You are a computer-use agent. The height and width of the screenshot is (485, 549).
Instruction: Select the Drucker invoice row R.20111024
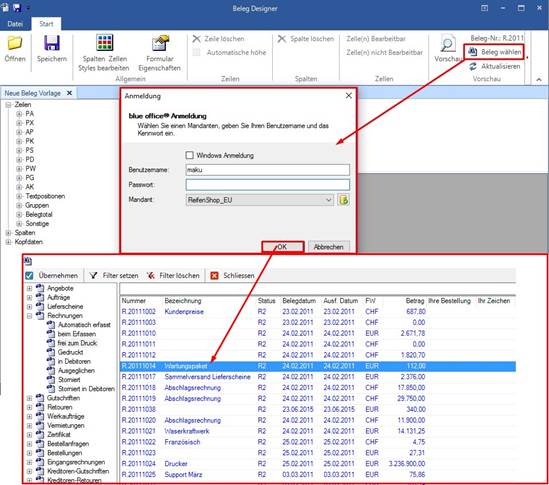(318, 464)
